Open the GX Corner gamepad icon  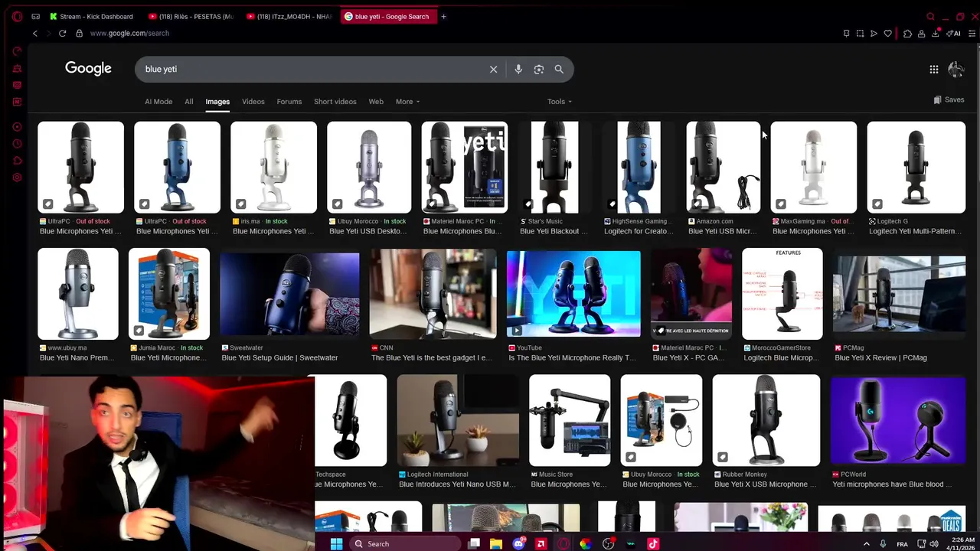coord(36,16)
